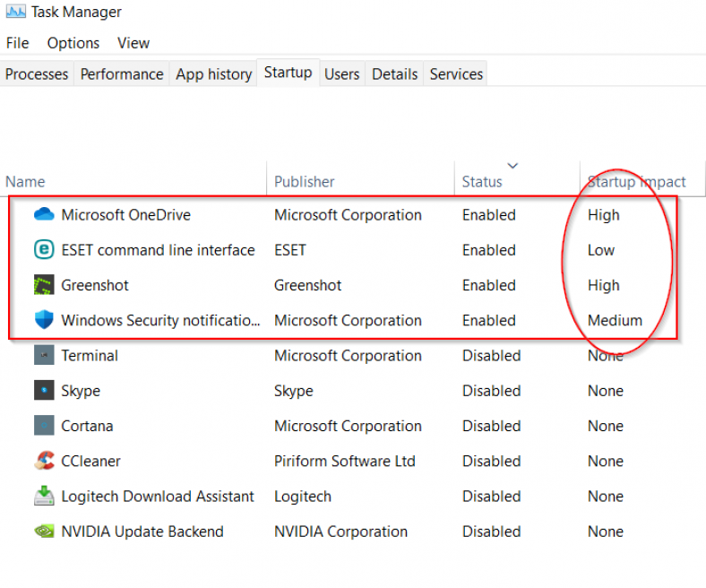
Task: Open the View menu
Action: [x=133, y=43]
